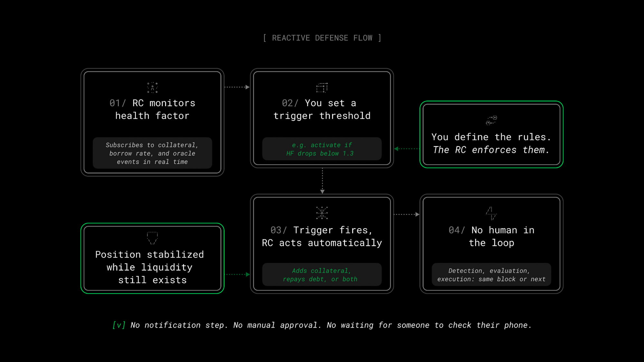Click the arrow from step 03 to 04
644x362 pixels.
(406, 214)
